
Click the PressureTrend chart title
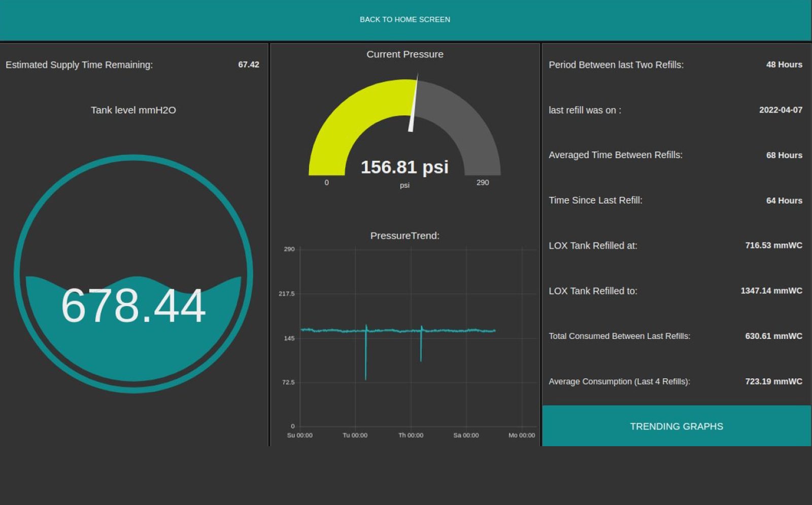[404, 236]
